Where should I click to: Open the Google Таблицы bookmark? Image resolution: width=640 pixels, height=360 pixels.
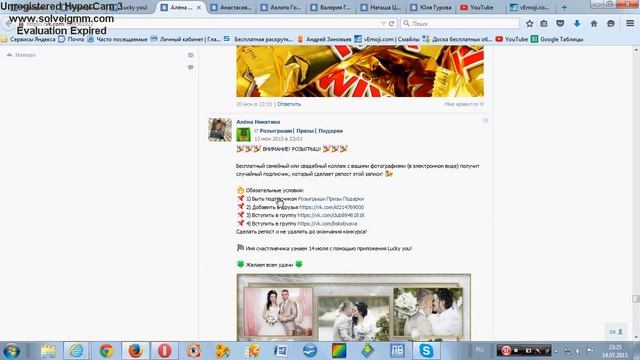click(557, 39)
